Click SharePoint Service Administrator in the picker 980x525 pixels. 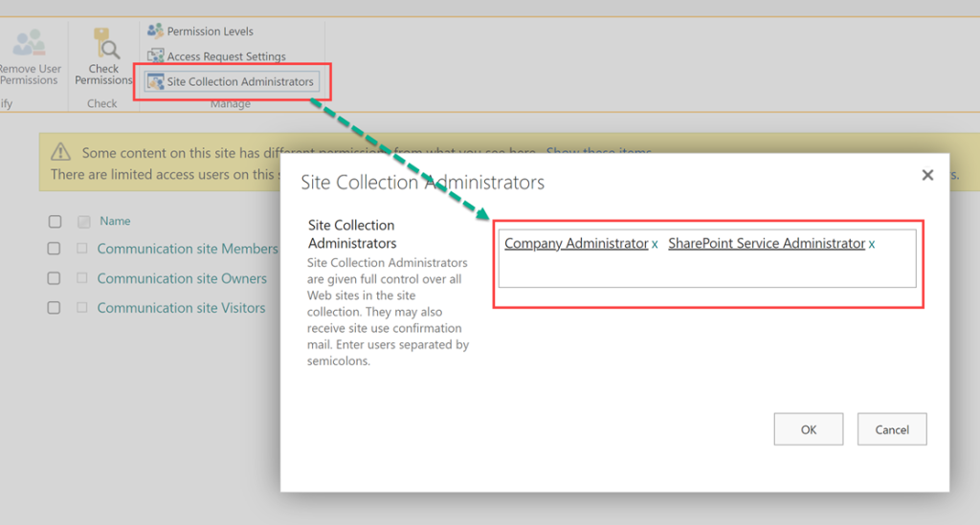pyautogui.click(x=767, y=244)
